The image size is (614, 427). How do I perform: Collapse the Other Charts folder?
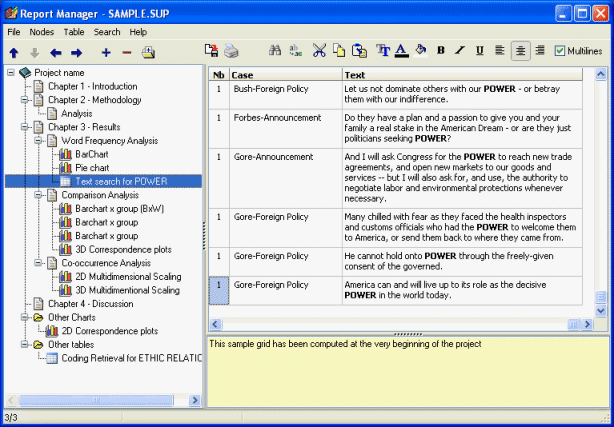point(25,317)
